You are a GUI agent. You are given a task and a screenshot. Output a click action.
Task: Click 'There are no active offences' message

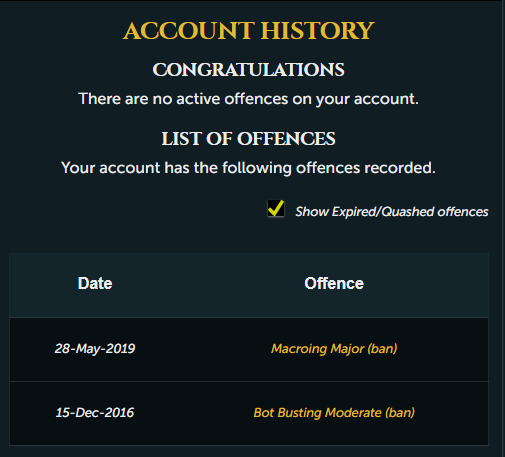coord(249,99)
